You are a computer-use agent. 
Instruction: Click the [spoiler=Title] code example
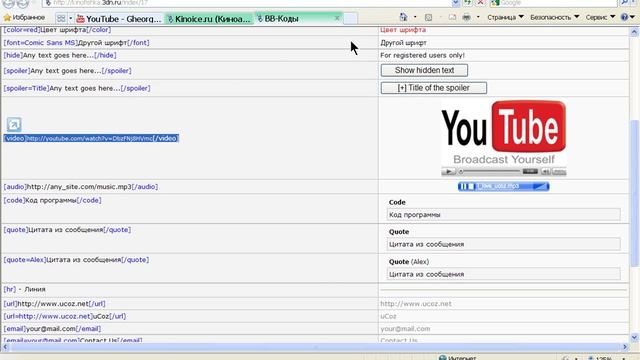(77, 88)
